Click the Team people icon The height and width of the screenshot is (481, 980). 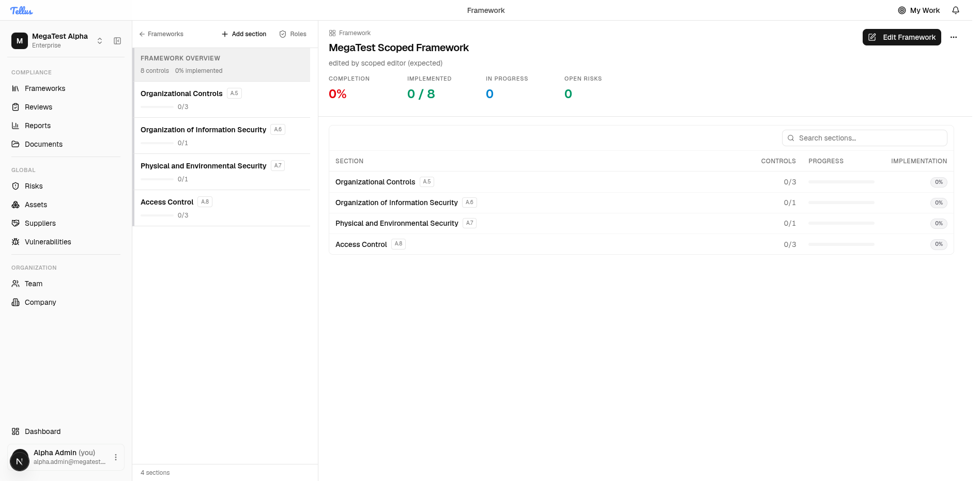(16, 284)
